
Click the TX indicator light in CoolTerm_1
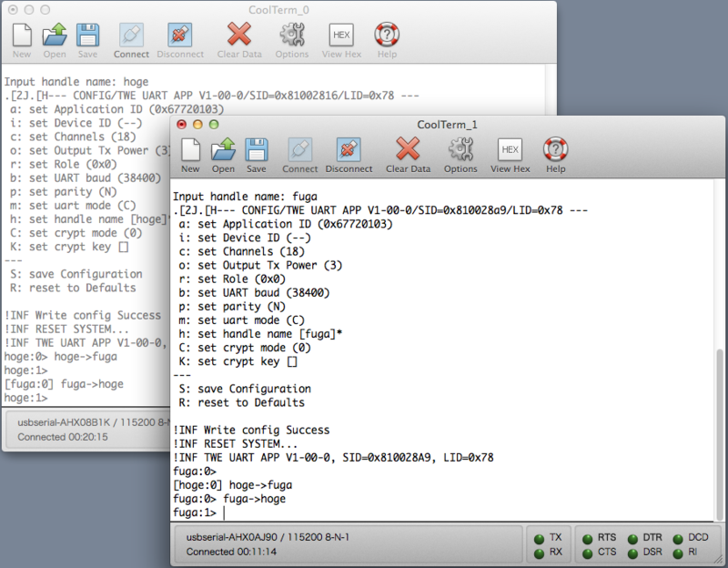539,539
